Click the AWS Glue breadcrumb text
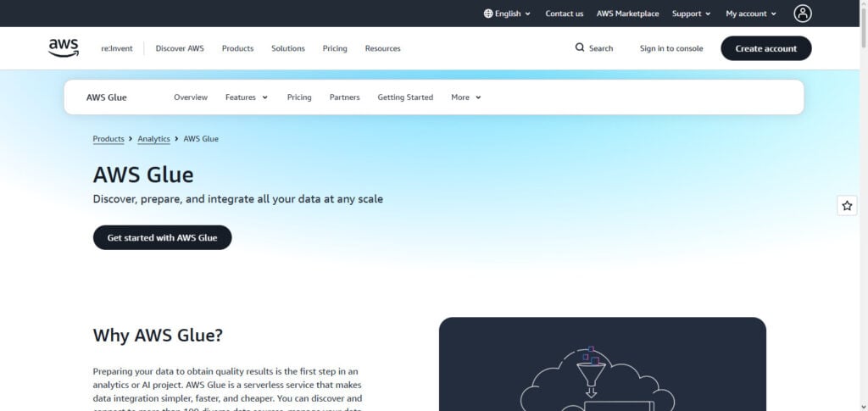The width and height of the screenshot is (868, 411). pyautogui.click(x=201, y=139)
